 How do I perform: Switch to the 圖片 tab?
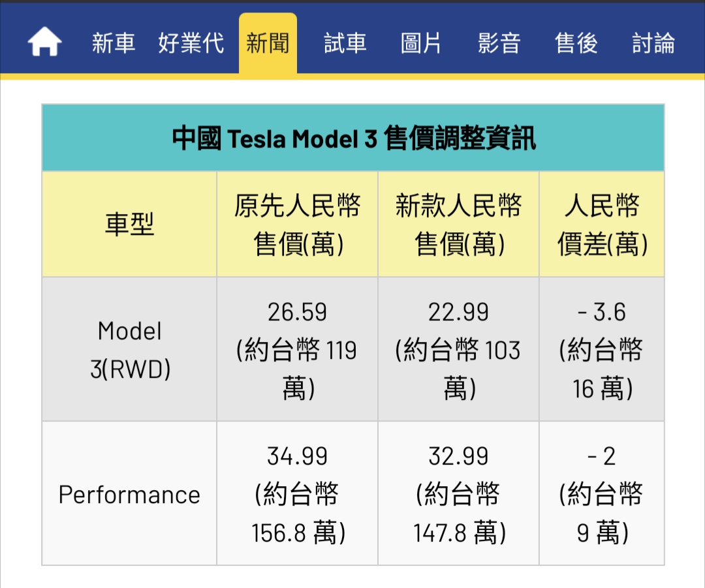tap(421, 43)
